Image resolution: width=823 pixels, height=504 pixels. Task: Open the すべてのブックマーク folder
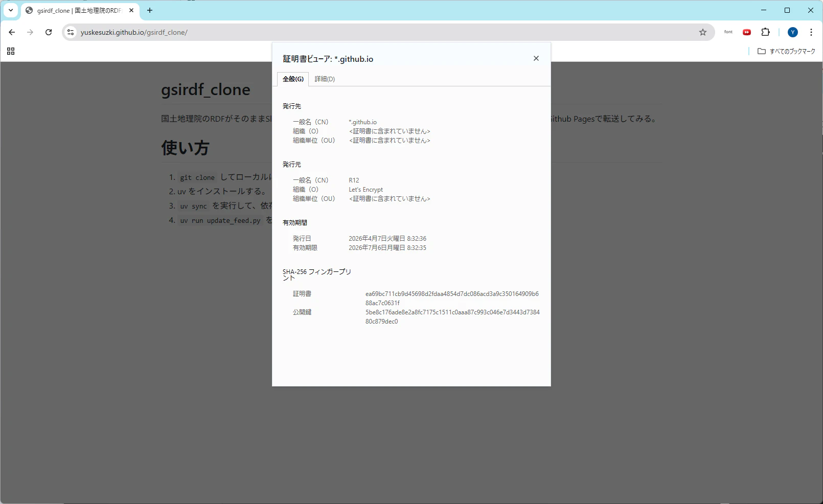(x=786, y=51)
